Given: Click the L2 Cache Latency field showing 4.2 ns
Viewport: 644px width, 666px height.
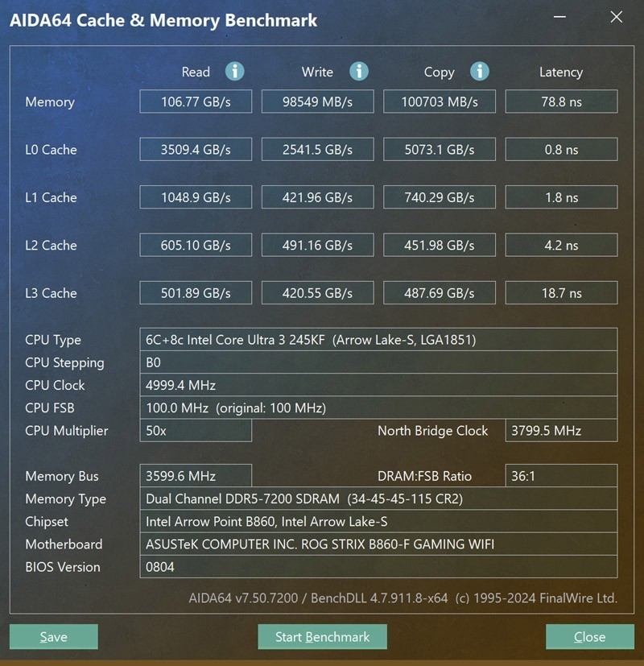Looking at the screenshot, I should pos(561,245).
